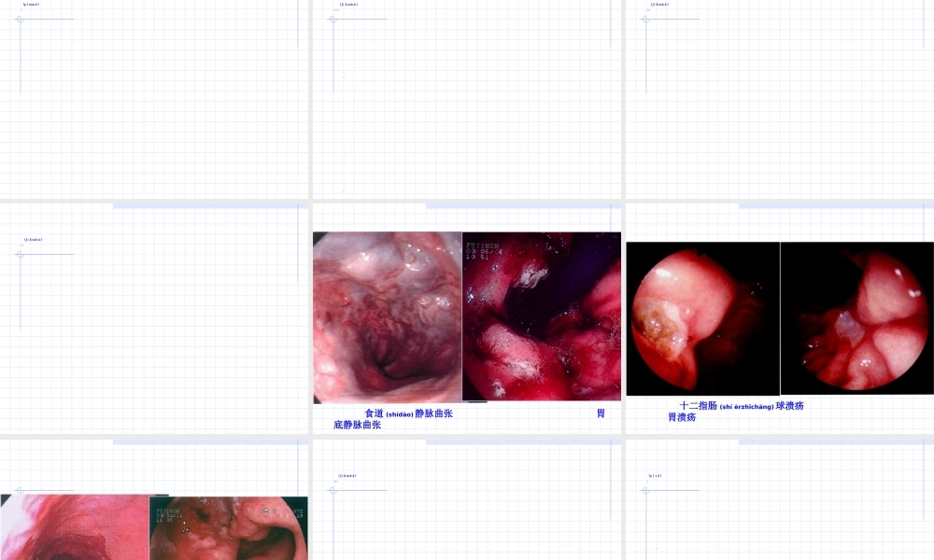Click the crosshair circle marker in top-left slide
This screenshot has height=560, width=934.
[20, 19]
